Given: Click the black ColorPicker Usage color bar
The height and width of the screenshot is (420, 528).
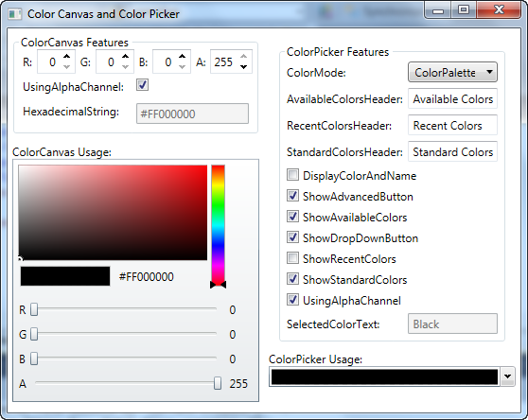Looking at the screenshot, I should 384,376.
